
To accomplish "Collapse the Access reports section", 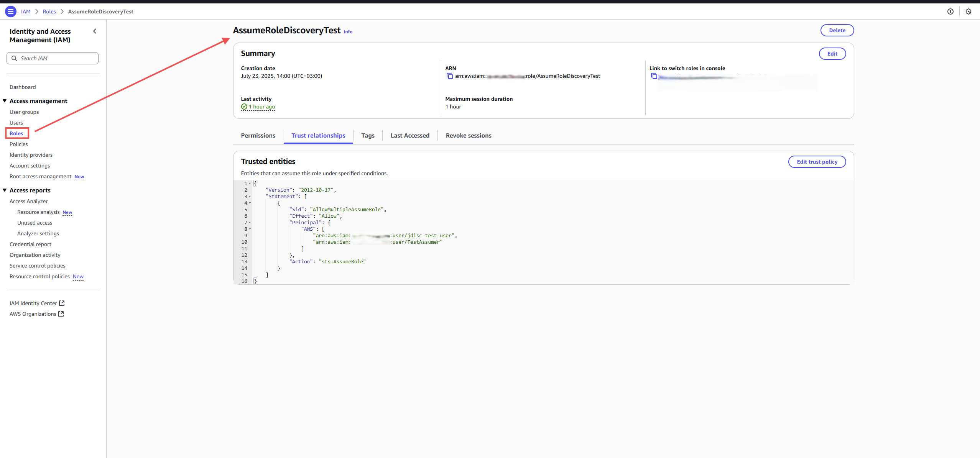I will point(5,190).
